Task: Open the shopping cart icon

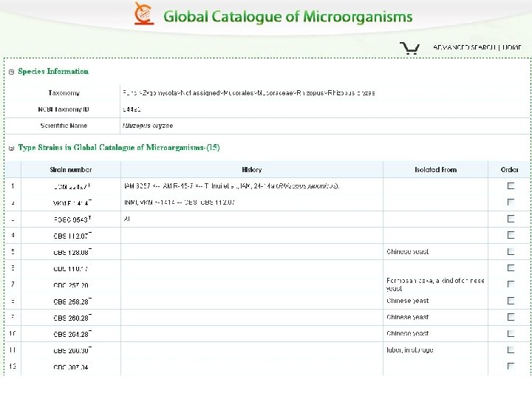Action: tap(409, 48)
